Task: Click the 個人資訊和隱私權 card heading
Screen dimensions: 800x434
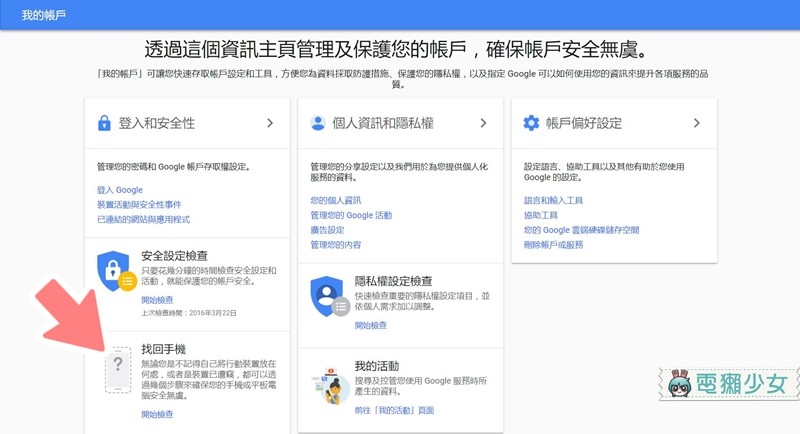Action: 383,123
